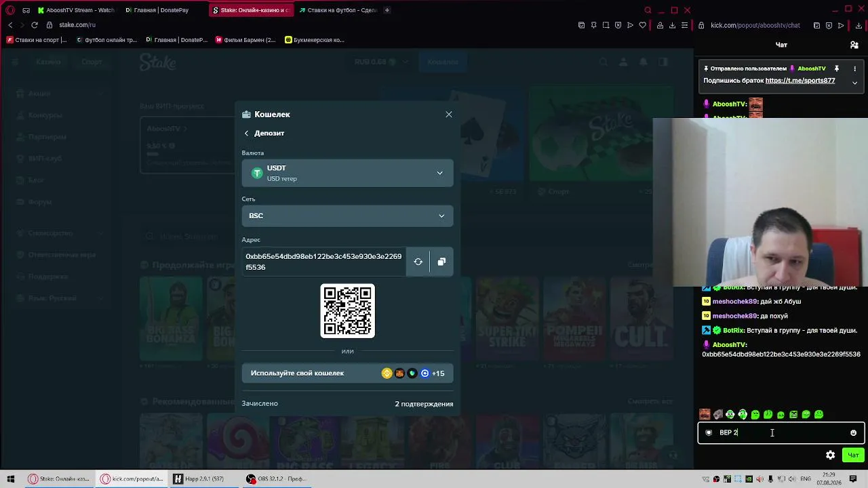Insert the last green smiling emote
This screenshot has height=488, width=868.
click(818, 414)
